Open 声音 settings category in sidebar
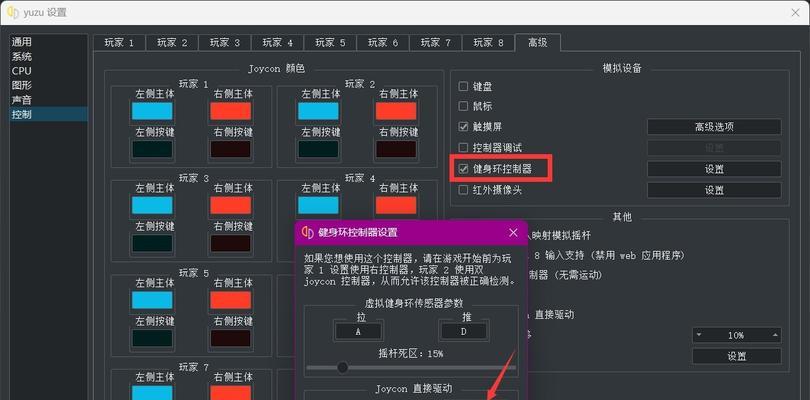 tap(49, 100)
